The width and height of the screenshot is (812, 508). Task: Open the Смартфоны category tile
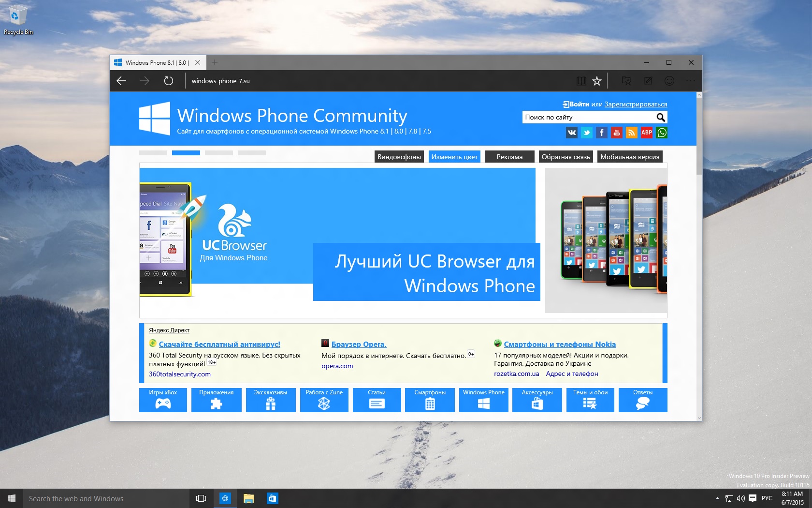pyautogui.click(x=430, y=400)
